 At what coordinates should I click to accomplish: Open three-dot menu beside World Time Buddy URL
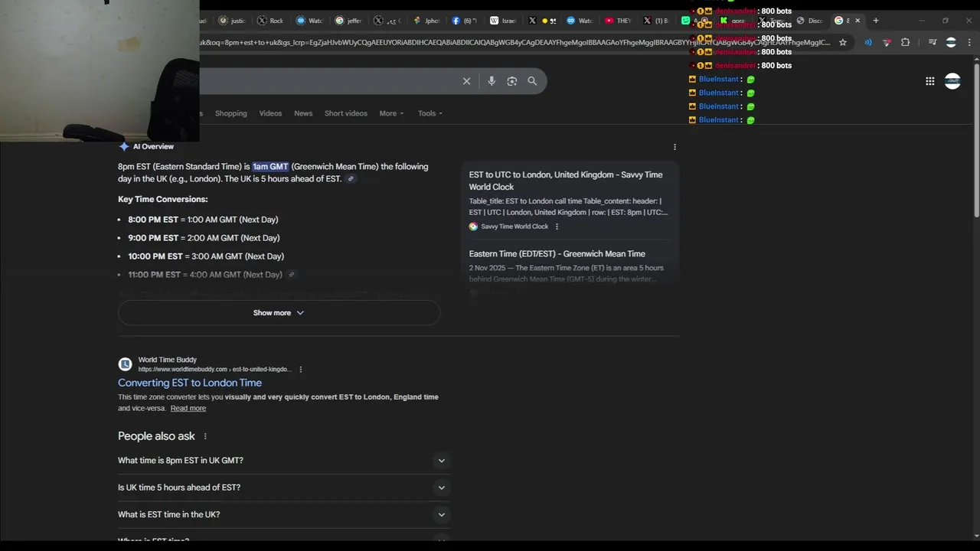pyautogui.click(x=300, y=370)
